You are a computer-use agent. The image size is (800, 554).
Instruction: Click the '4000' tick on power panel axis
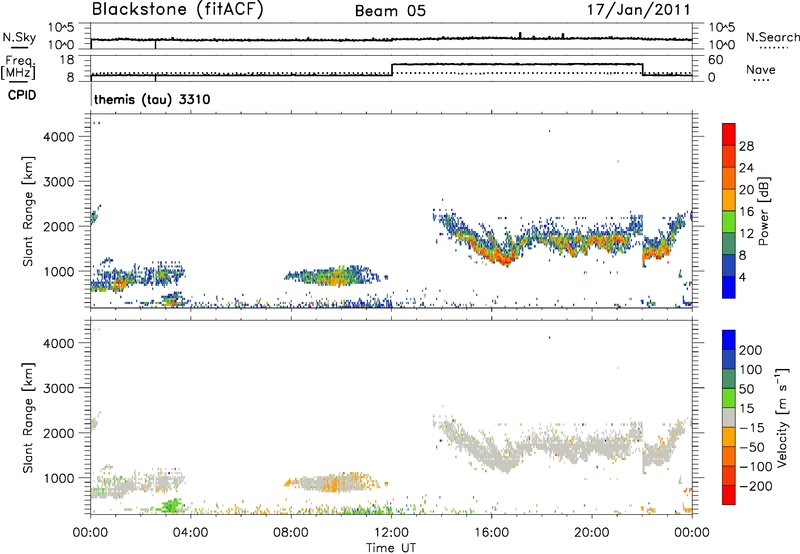pyautogui.click(x=58, y=137)
